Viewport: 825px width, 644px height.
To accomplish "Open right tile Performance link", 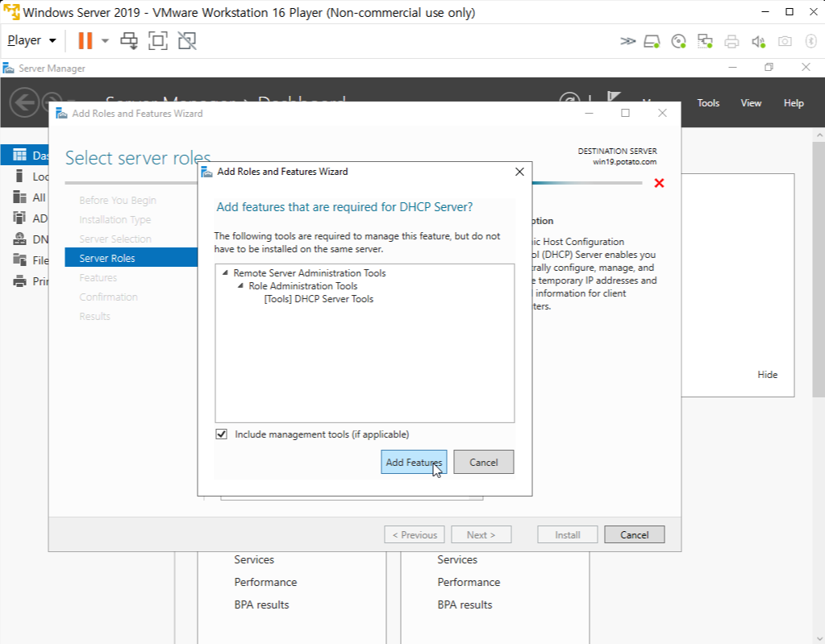I will tap(469, 582).
